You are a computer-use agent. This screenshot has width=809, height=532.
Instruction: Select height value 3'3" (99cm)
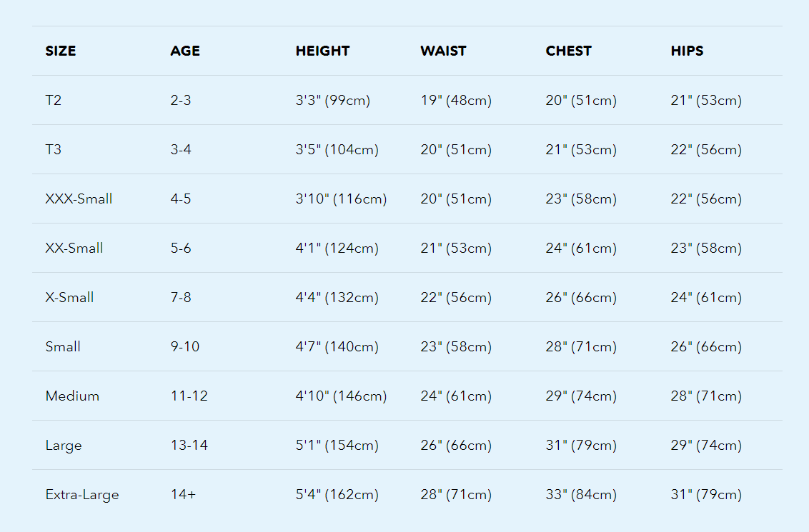point(332,101)
